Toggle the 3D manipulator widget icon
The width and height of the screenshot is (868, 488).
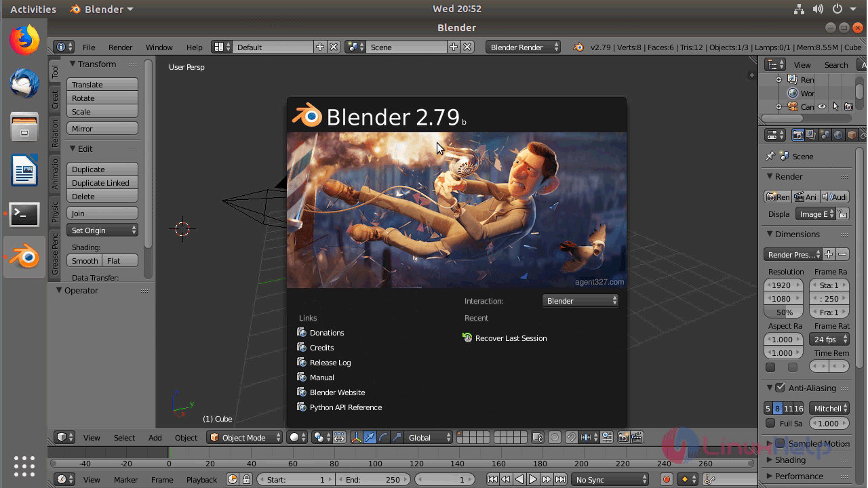356,437
